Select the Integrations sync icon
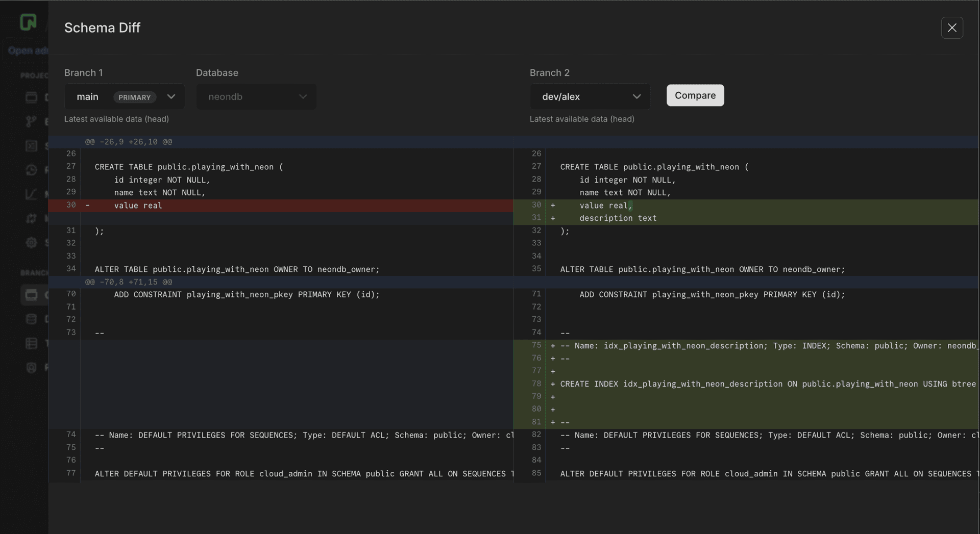Image resolution: width=980 pixels, height=534 pixels. click(x=32, y=218)
